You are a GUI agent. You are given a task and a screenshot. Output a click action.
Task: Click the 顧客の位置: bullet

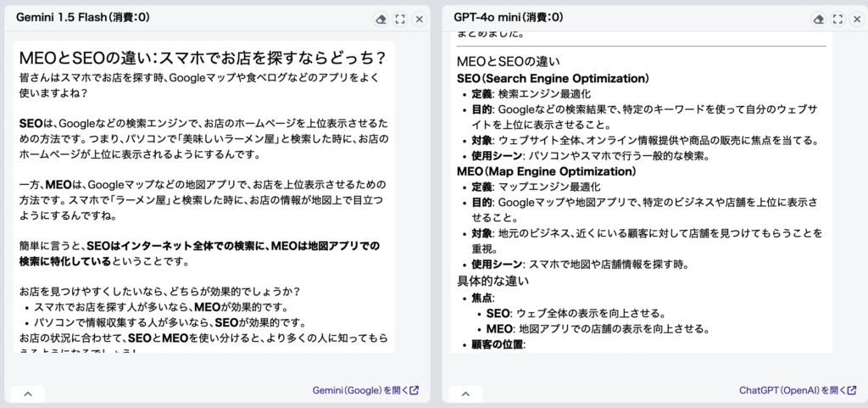tap(497, 344)
